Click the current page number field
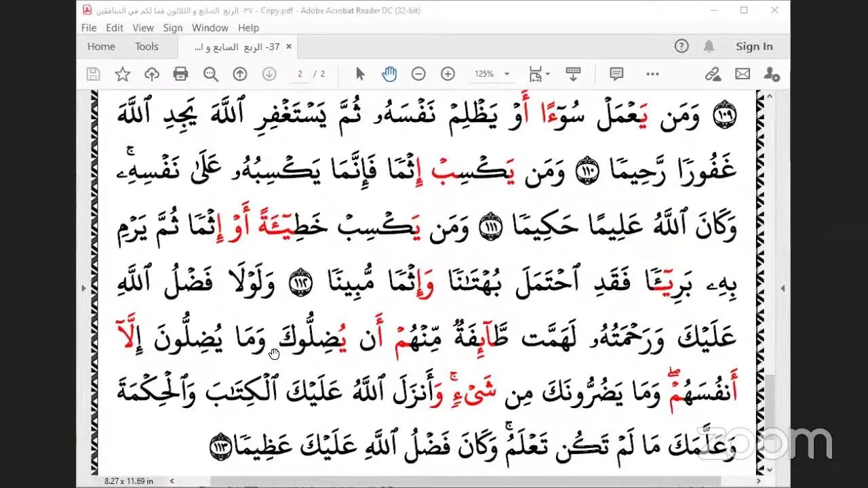The height and width of the screenshot is (488, 868). click(300, 74)
